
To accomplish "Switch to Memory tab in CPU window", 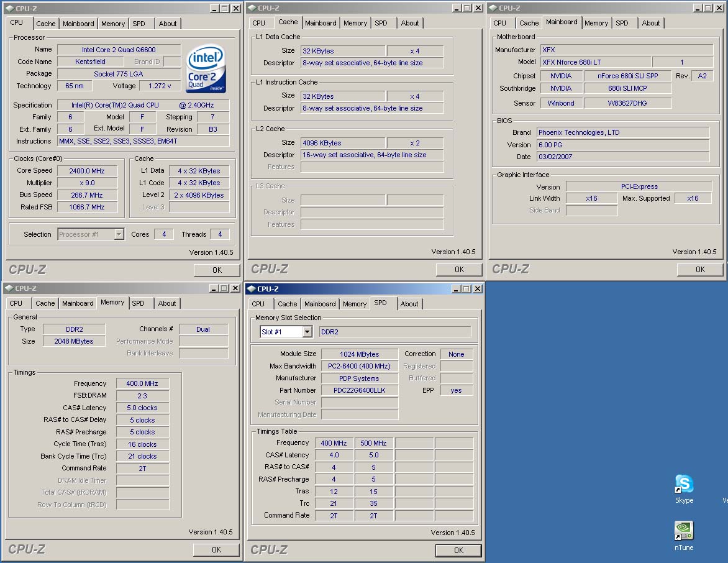I will tap(113, 24).
